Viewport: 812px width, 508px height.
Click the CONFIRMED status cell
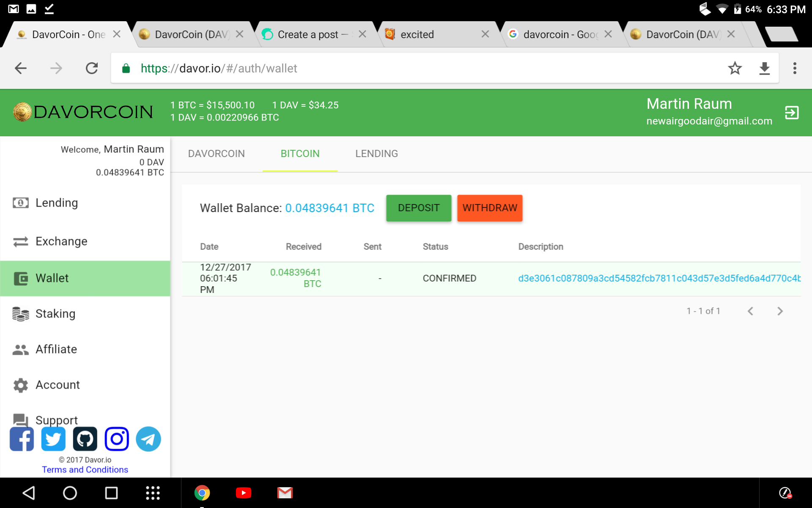pyautogui.click(x=450, y=278)
